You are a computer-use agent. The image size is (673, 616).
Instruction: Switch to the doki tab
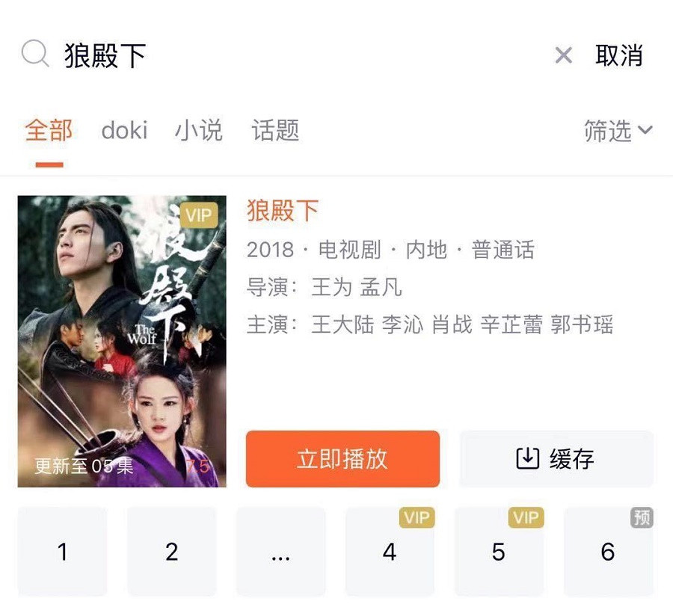124,130
